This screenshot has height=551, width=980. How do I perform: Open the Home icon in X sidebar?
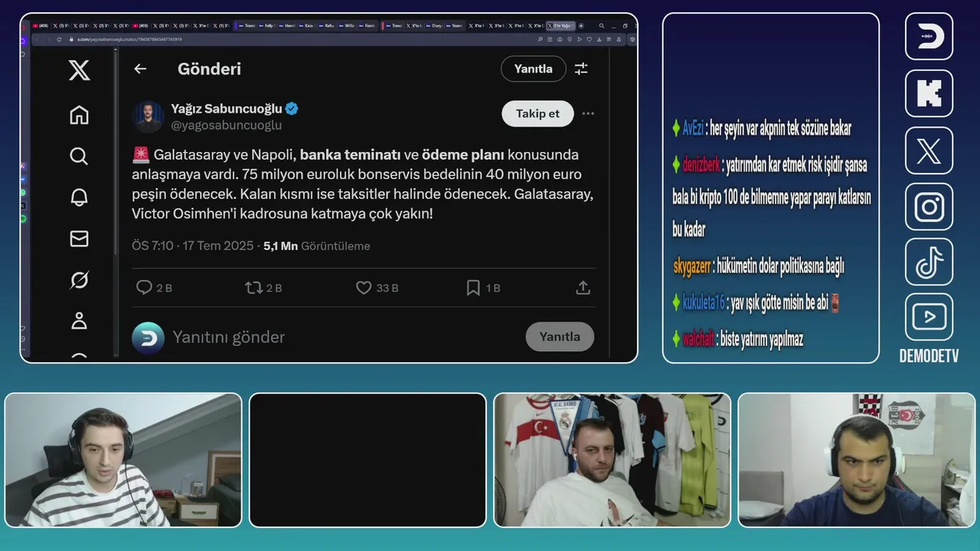(79, 115)
